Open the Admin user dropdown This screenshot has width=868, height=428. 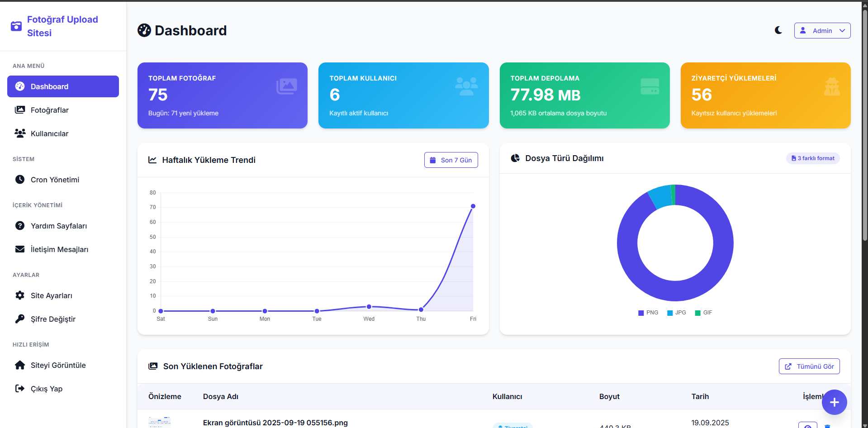[x=822, y=31]
